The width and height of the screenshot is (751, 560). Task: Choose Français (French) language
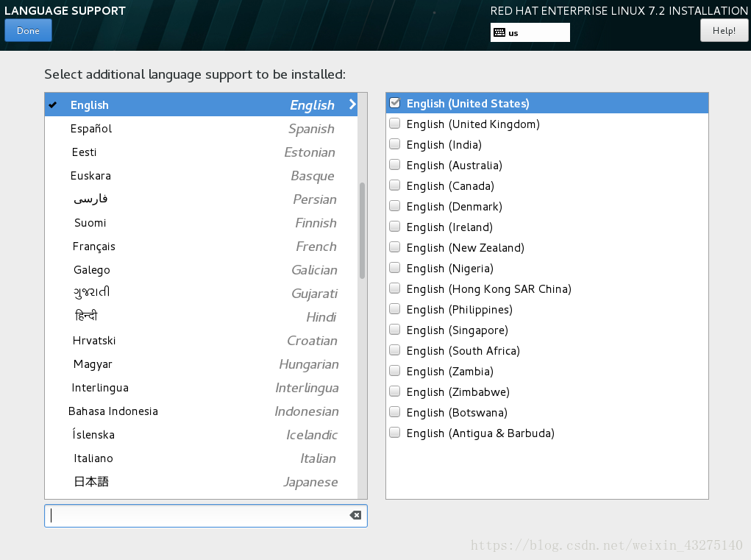tap(201, 247)
